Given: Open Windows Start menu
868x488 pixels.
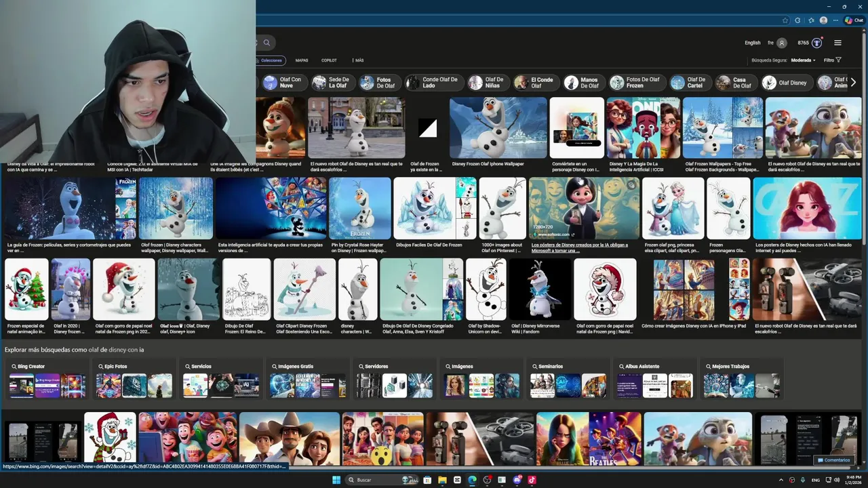Looking at the screenshot, I should click(336, 480).
